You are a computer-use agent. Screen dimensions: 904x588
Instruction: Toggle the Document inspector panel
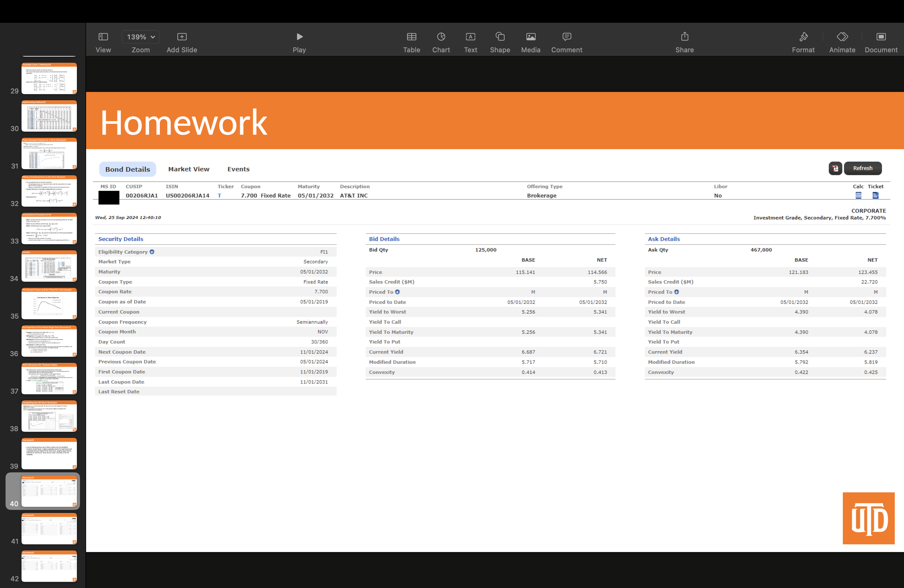click(x=881, y=37)
